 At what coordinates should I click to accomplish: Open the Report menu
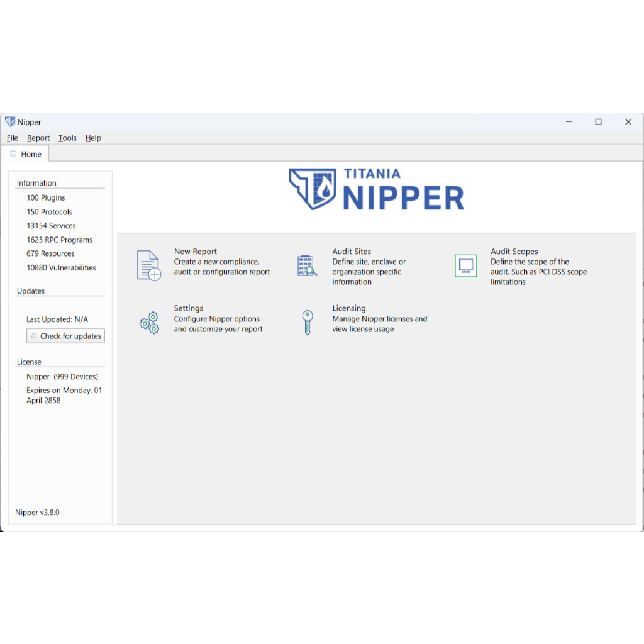(x=38, y=138)
